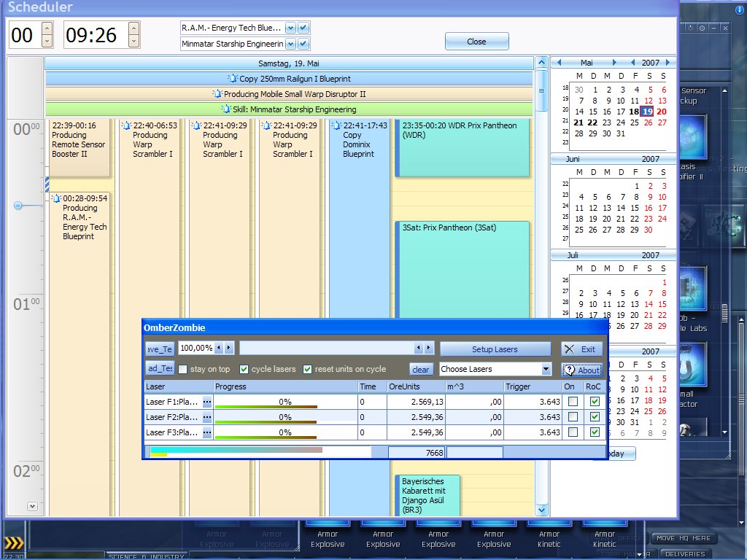Image resolution: width=747 pixels, height=560 pixels.
Task: Go to previous month in calendar
Action: point(560,63)
